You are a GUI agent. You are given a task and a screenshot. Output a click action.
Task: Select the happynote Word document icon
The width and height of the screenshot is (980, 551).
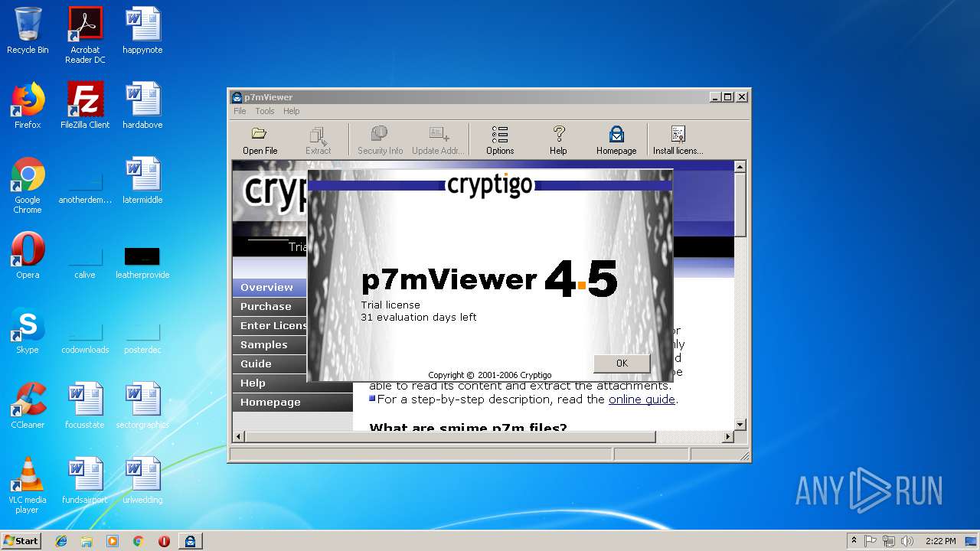click(x=142, y=31)
